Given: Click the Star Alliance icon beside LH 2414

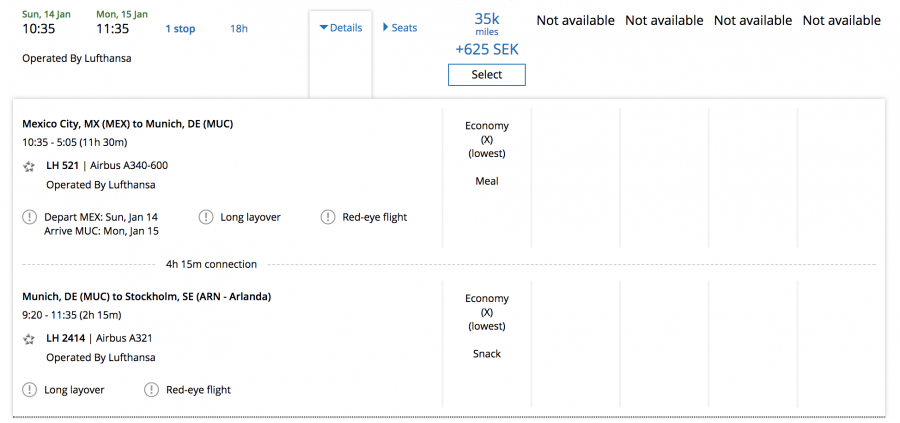Looking at the screenshot, I should click(29, 339).
